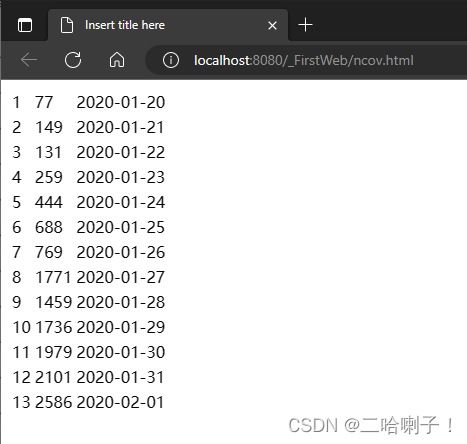Select the row number 10

(x=22, y=327)
